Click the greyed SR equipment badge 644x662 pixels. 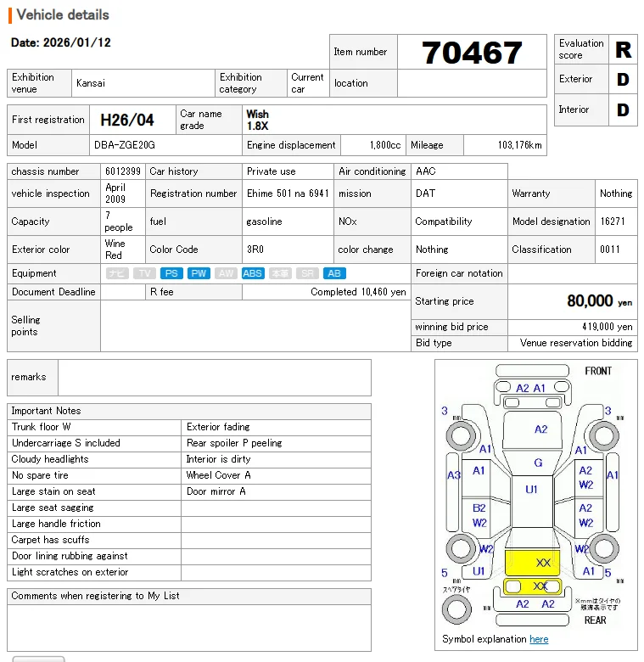point(307,273)
